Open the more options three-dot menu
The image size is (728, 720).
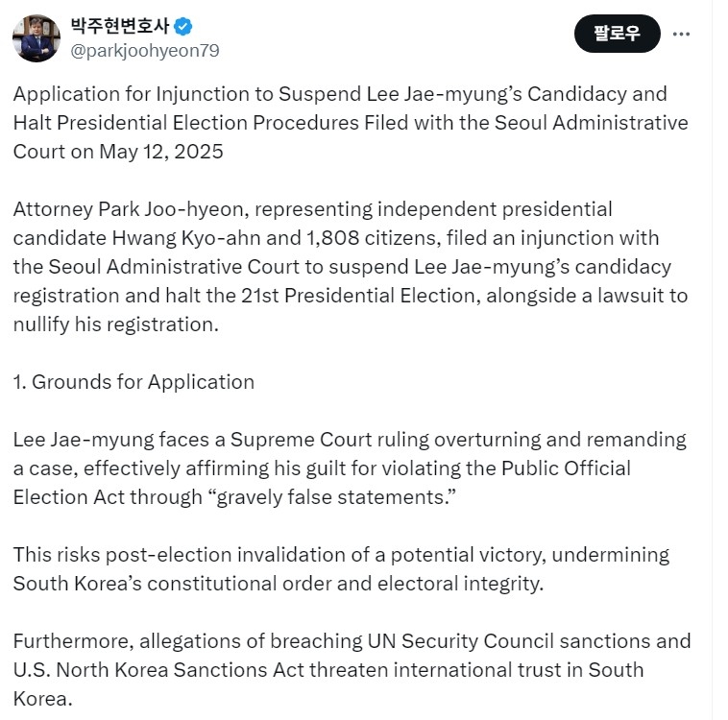pyautogui.click(x=681, y=34)
